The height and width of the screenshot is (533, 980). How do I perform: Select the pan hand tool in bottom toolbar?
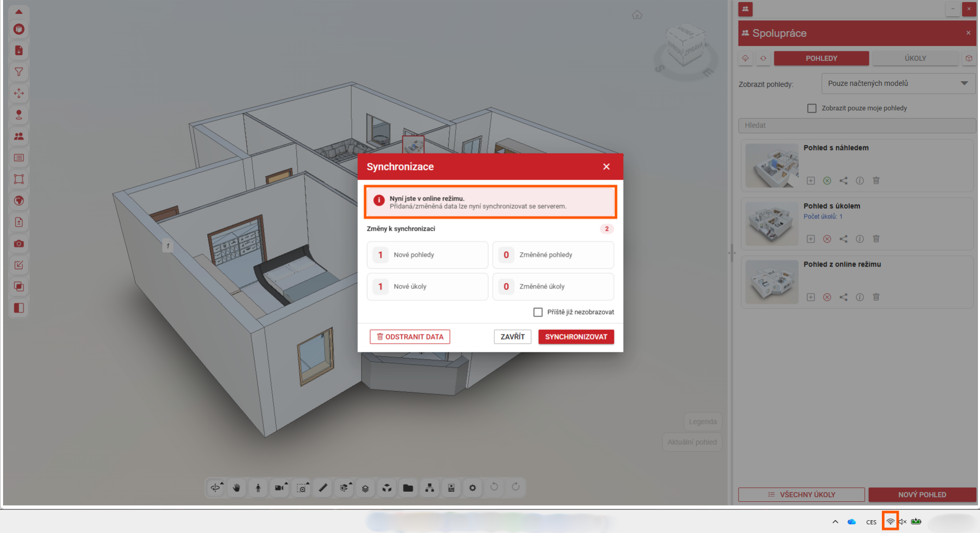pos(236,488)
